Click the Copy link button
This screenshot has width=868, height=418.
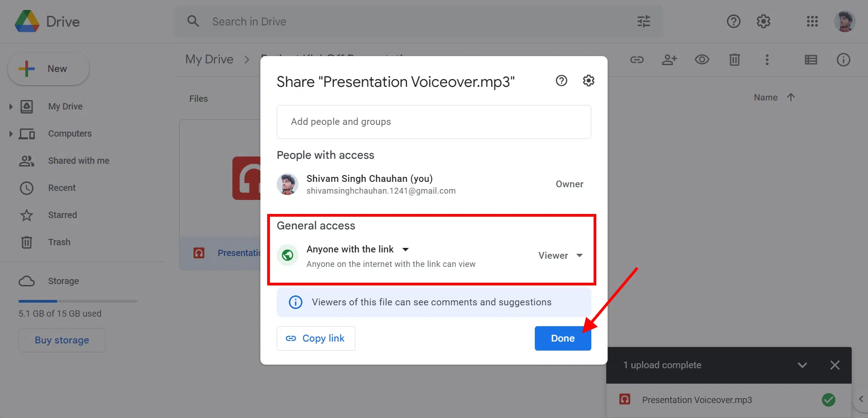coord(316,338)
